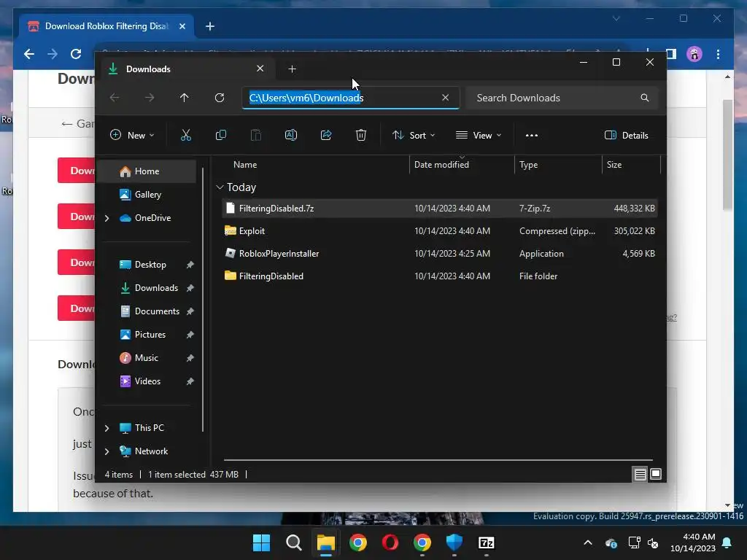Open a new Chrome tab

209,26
